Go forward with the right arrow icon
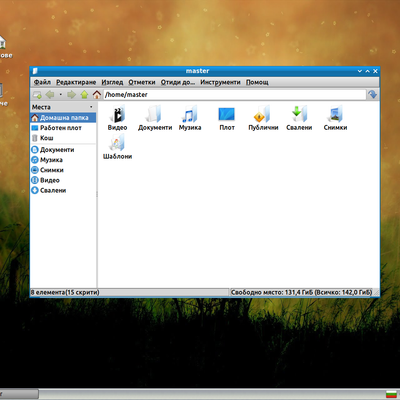400x400 pixels. pos(71,95)
